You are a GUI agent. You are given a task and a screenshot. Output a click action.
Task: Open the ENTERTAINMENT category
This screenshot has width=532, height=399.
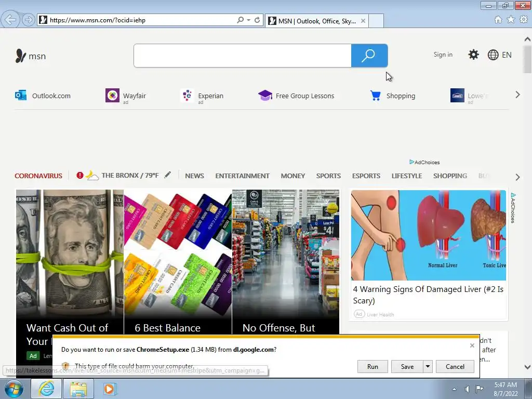pos(242,176)
